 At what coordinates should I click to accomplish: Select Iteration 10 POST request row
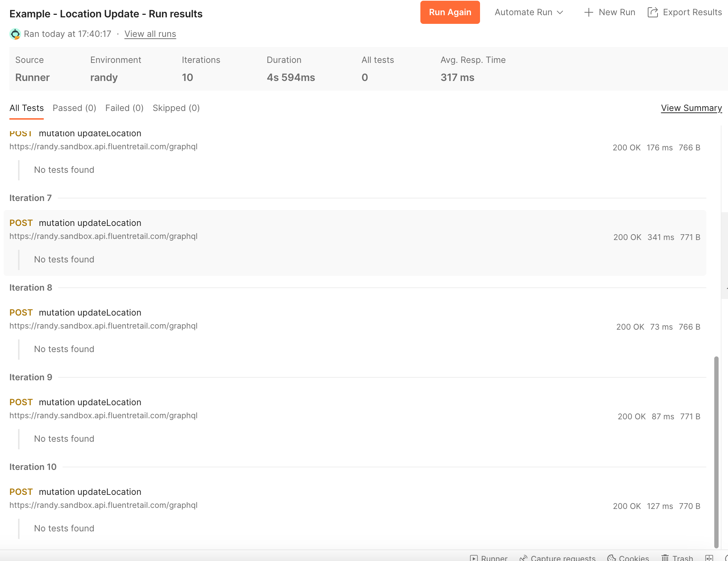(90, 492)
